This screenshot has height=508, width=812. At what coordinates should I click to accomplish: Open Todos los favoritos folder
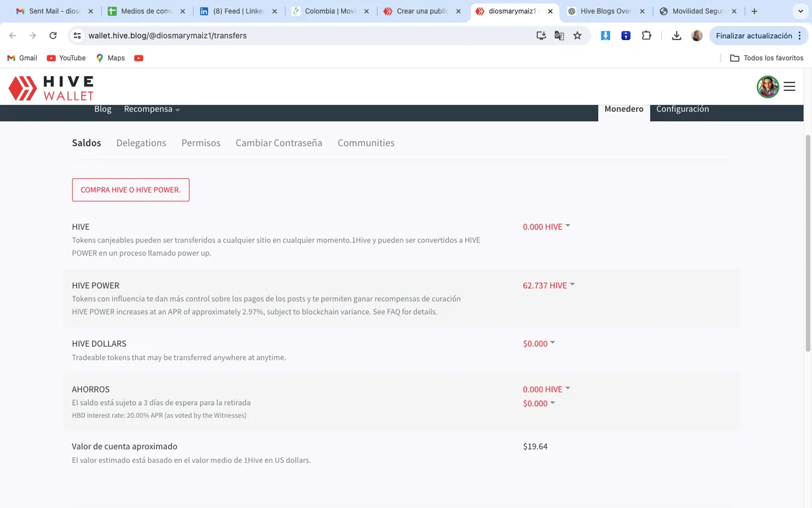point(766,58)
